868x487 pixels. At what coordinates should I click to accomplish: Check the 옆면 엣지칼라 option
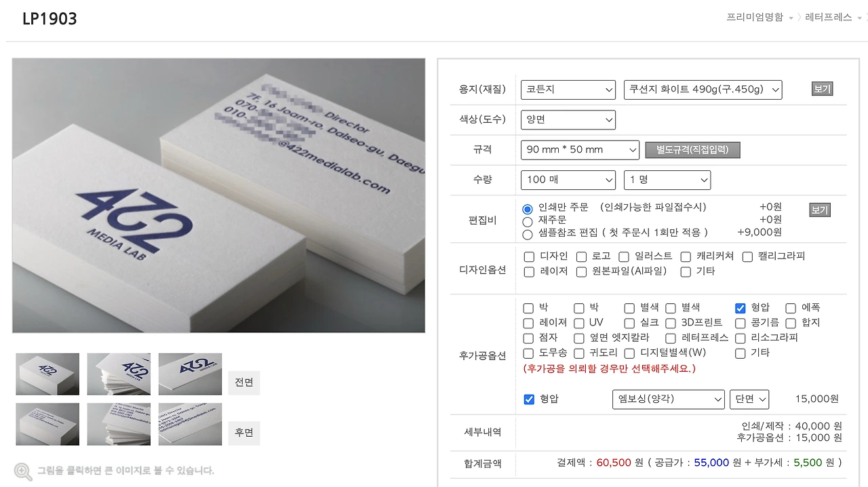(579, 338)
